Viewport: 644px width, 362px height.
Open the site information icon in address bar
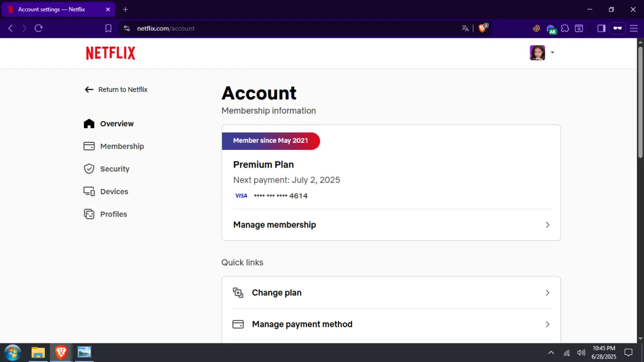(127, 29)
